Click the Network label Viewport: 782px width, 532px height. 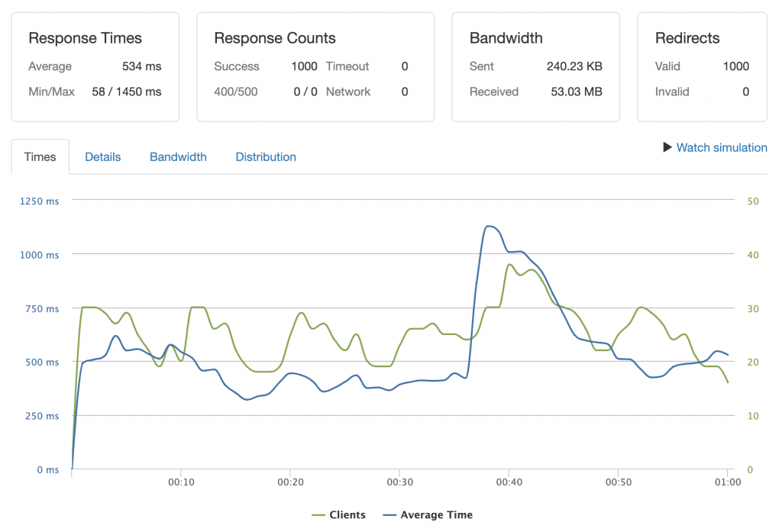click(x=348, y=92)
